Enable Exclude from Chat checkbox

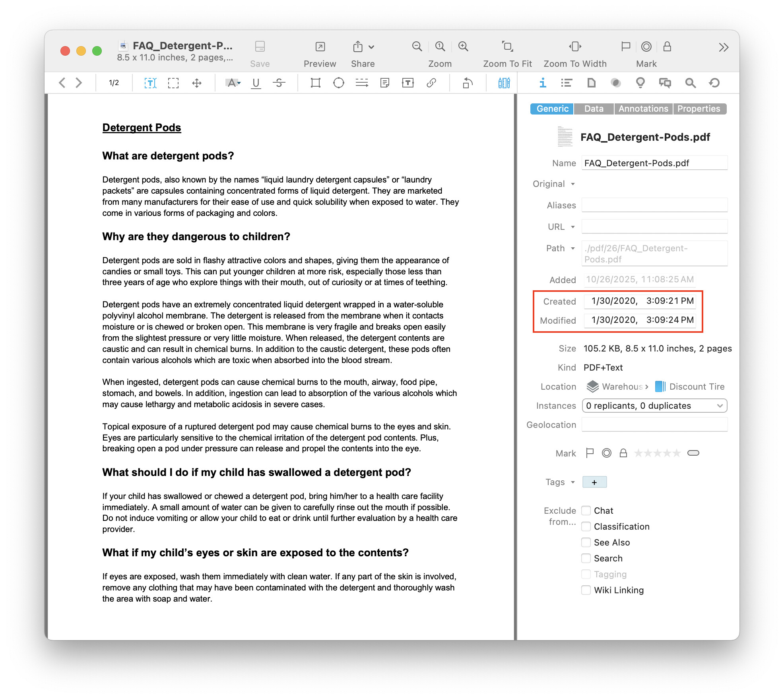click(586, 511)
